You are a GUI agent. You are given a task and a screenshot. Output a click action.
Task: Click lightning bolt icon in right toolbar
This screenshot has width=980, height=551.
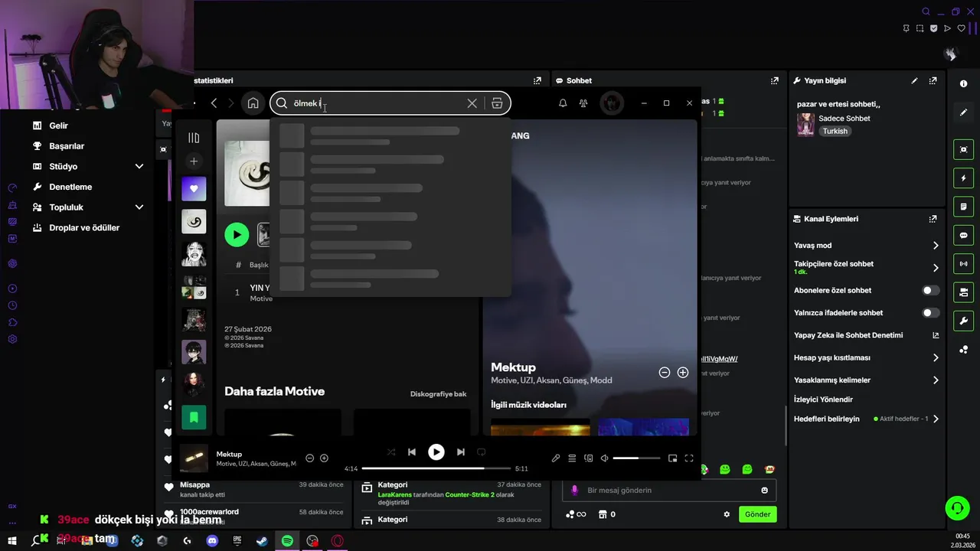pyautogui.click(x=963, y=178)
